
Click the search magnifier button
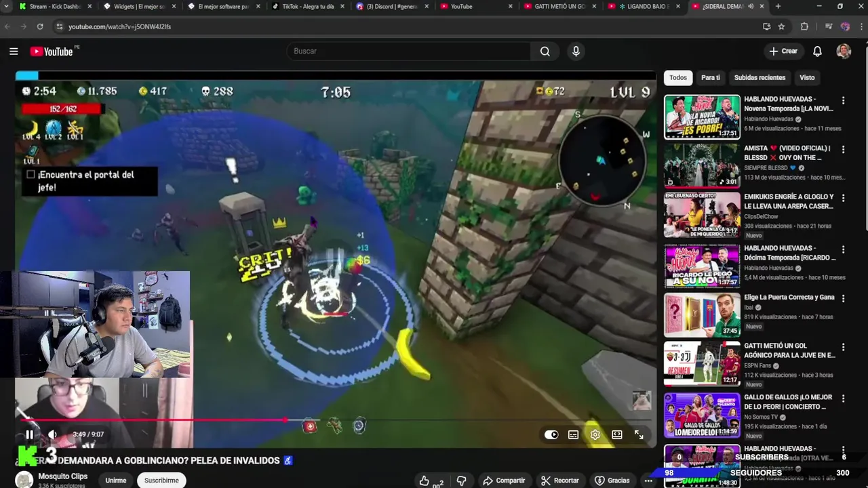click(545, 51)
